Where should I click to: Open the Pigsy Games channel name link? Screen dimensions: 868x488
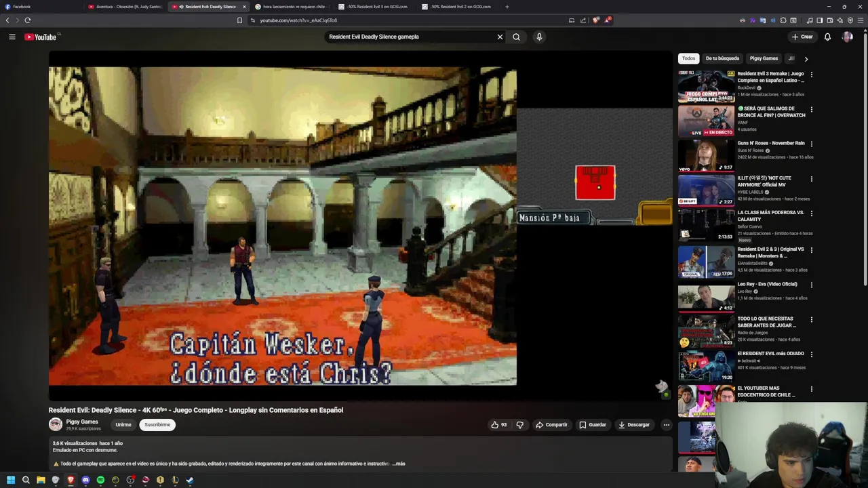(x=82, y=422)
